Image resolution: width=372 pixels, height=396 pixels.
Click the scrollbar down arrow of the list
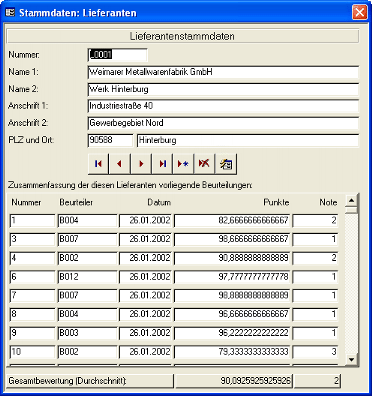pyautogui.click(x=351, y=359)
